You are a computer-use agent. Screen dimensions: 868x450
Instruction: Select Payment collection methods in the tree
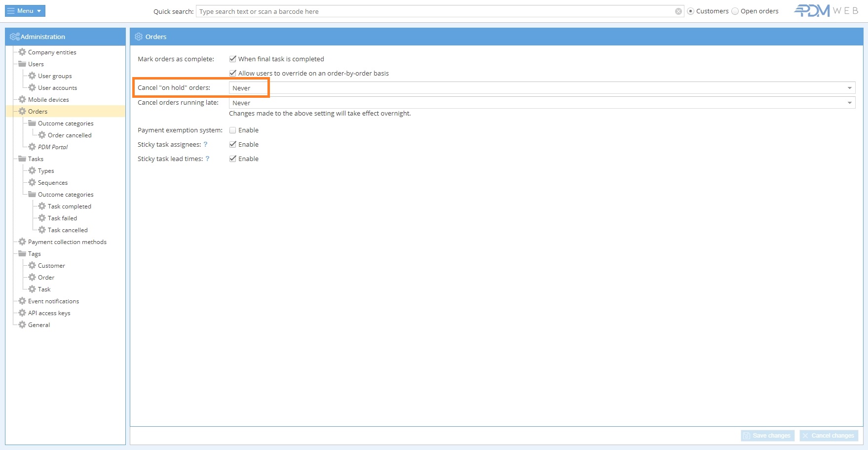pyautogui.click(x=67, y=242)
